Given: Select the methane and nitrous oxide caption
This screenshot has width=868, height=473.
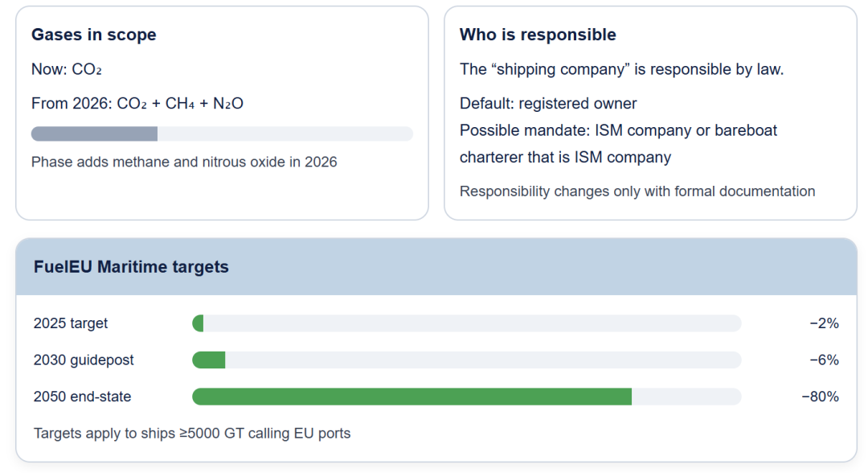Looking at the screenshot, I should (184, 162).
